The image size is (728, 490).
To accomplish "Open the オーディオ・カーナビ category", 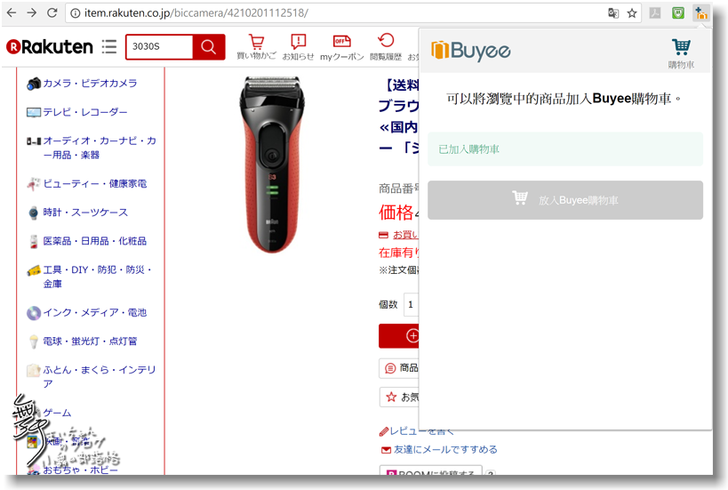I will 99,148.
